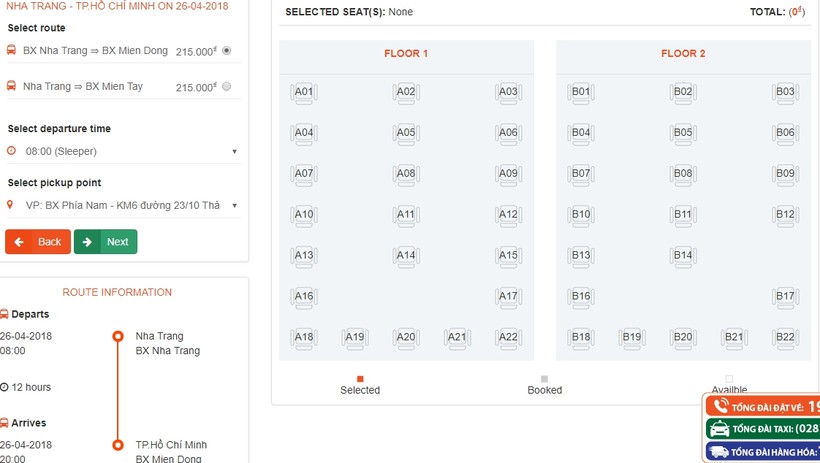The height and width of the screenshot is (463, 820).
Task: Pick seat B14 on Floor 2
Action: click(x=683, y=256)
